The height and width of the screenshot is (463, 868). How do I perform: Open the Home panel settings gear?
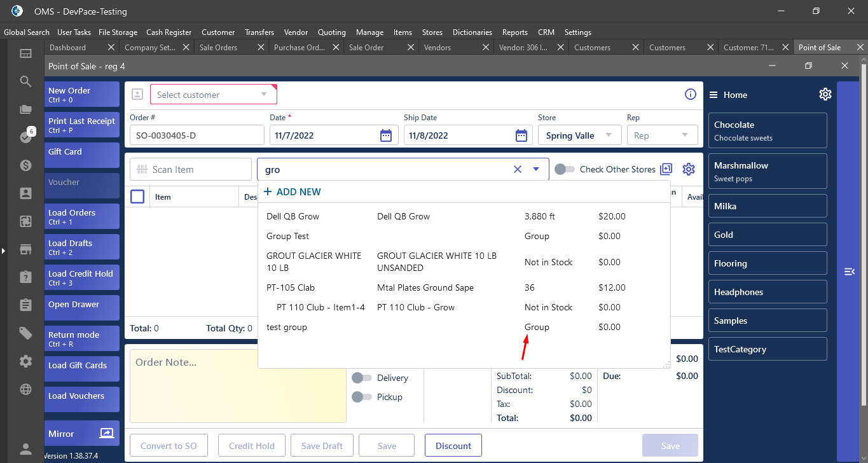click(x=825, y=94)
